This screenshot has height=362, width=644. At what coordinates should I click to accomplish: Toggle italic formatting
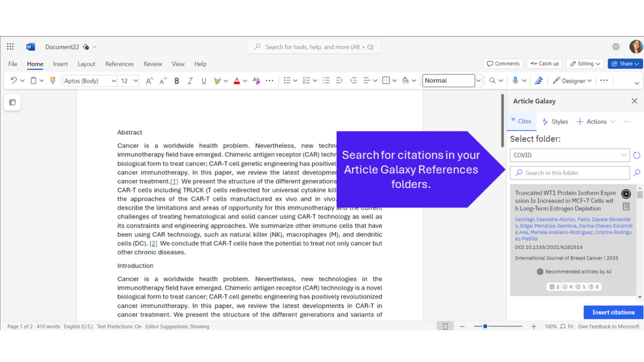(x=190, y=81)
